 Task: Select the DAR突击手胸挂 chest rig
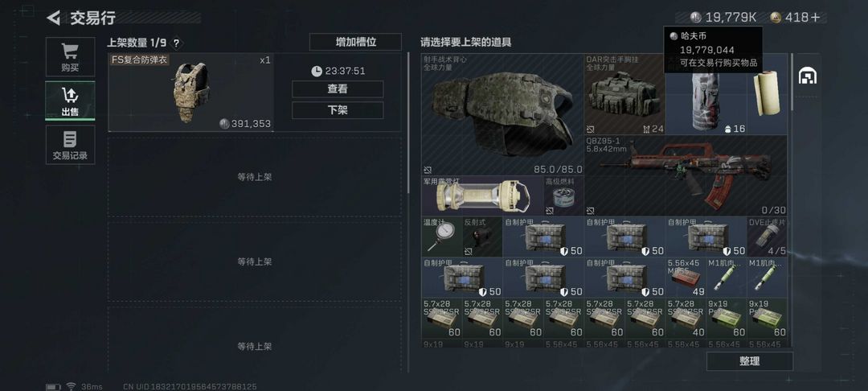625,95
